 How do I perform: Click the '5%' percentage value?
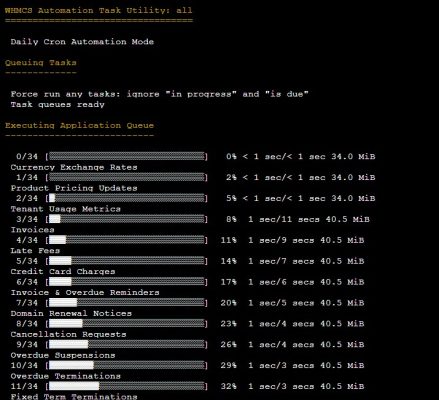(231, 198)
